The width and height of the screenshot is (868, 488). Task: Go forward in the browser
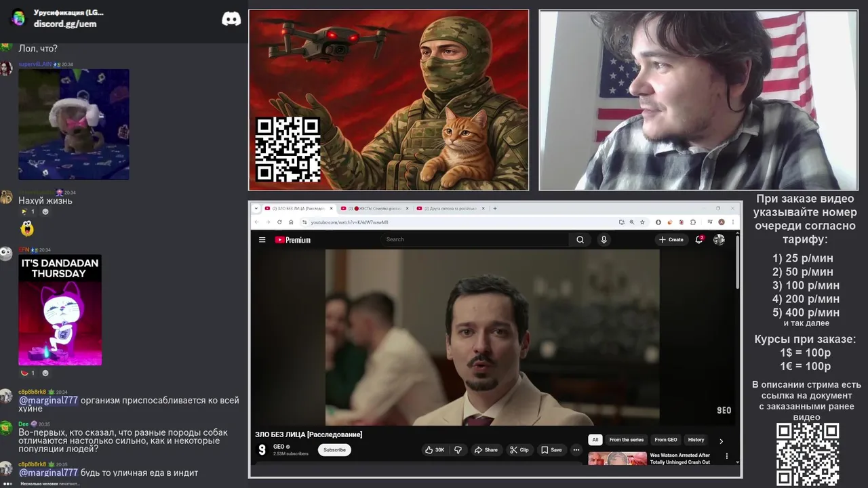point(268,222)
